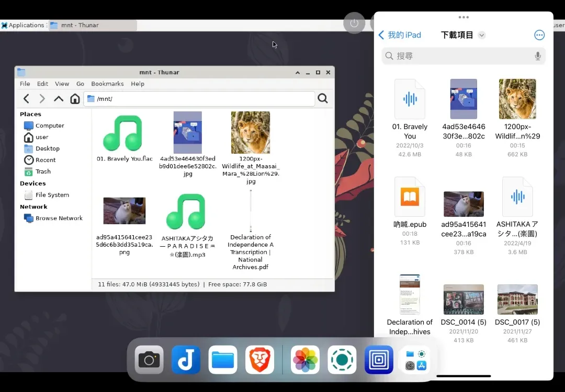Go up to parent directory

coord(59,99)
